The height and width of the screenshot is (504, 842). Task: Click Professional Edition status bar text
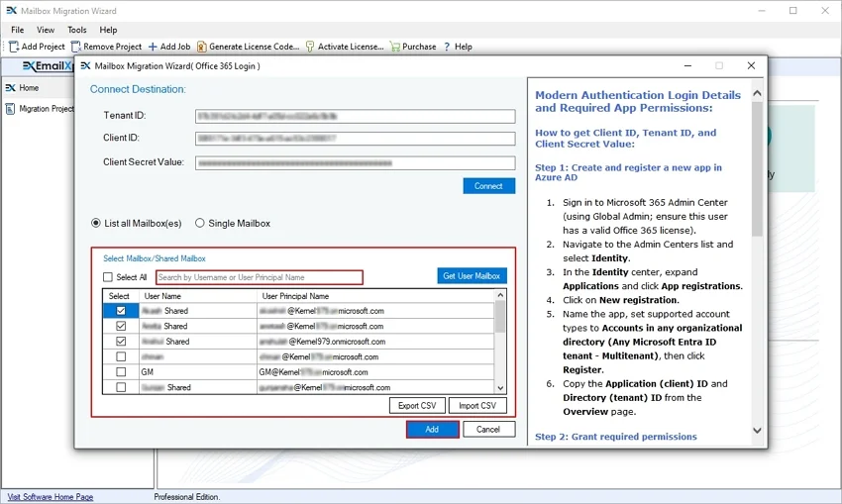[x=187, y=497]
